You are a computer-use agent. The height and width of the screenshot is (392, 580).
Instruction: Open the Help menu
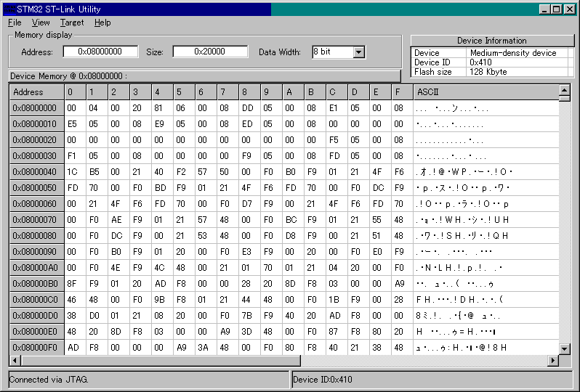tap(102, 23)
